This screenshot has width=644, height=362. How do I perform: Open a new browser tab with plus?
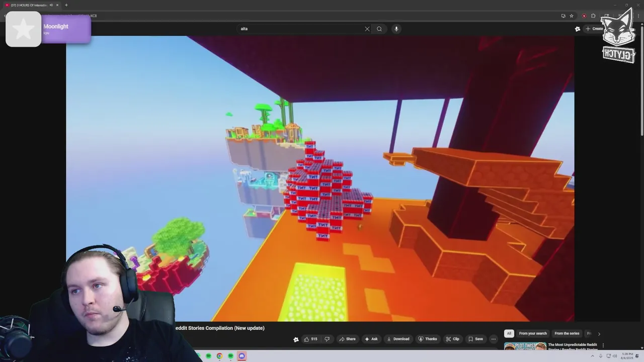tap(66, 5)
